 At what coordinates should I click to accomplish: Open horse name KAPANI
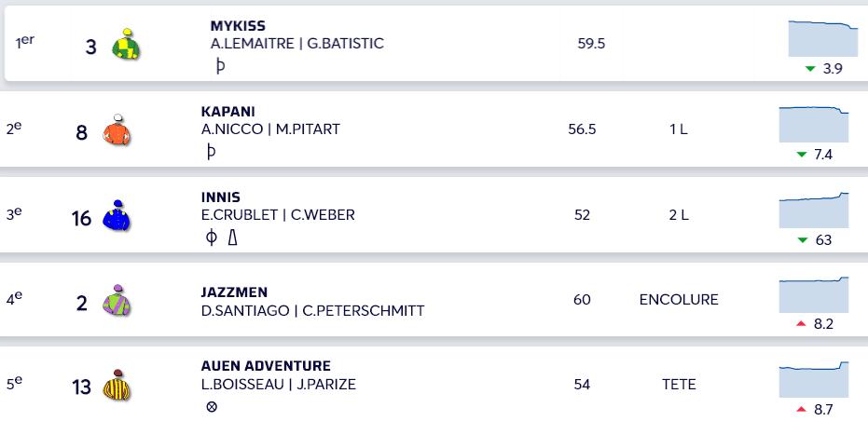tap(228, 112)
